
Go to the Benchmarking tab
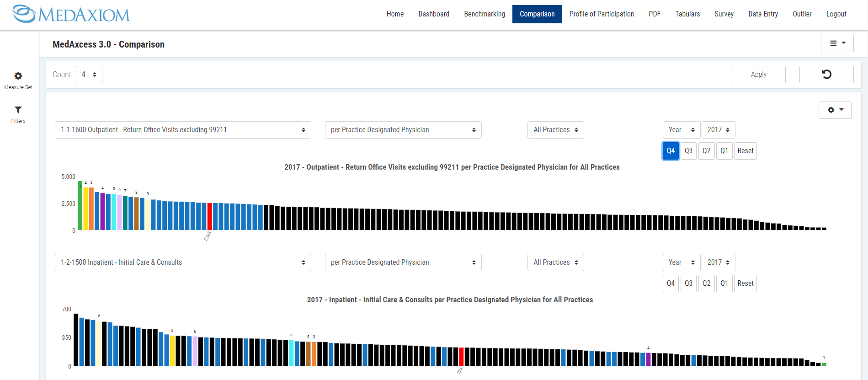click(485, 14)
